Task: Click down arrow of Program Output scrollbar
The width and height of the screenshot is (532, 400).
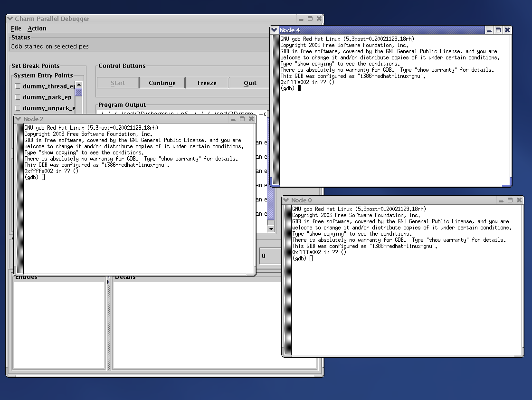Action: pos(271,229)
